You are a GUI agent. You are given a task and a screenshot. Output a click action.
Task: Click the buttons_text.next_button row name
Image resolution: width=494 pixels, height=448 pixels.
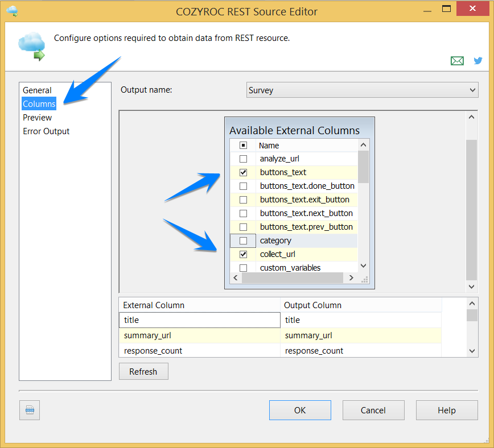pos(306,213)
